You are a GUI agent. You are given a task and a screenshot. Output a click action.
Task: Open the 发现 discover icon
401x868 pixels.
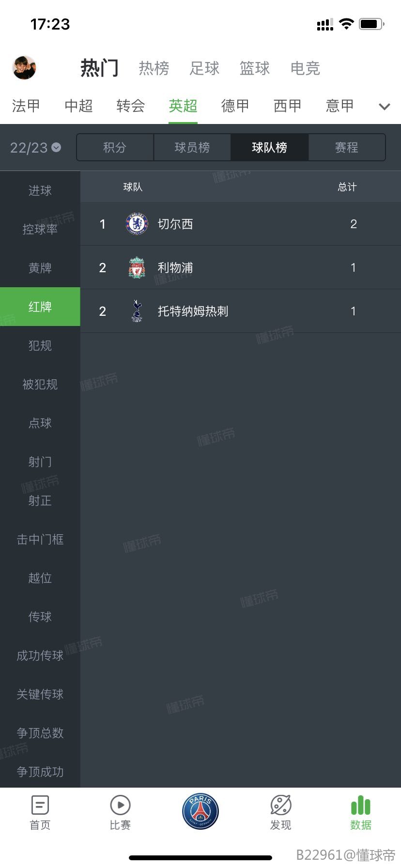point(281,806)
